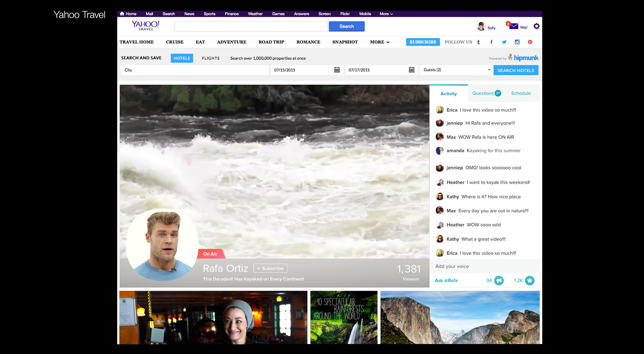The image size is (644, 354).
Task: Open the rainforests article thumbnail
Action: click(x=344, y=317)
